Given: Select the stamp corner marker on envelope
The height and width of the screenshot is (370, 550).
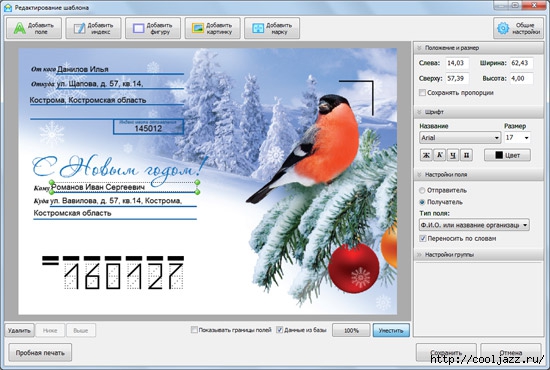Looking at the screenshot, I should click(x=356, y=97).
